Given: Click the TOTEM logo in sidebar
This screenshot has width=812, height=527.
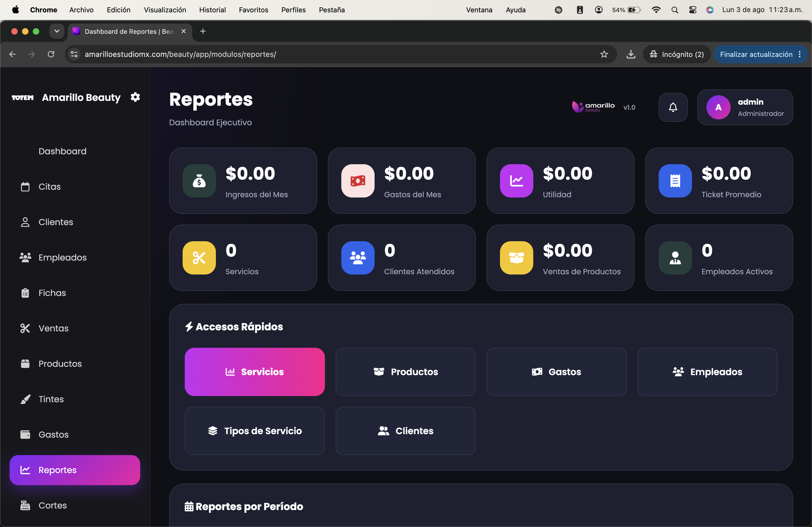Looking at the screenshot, I should tap(23, 98).
